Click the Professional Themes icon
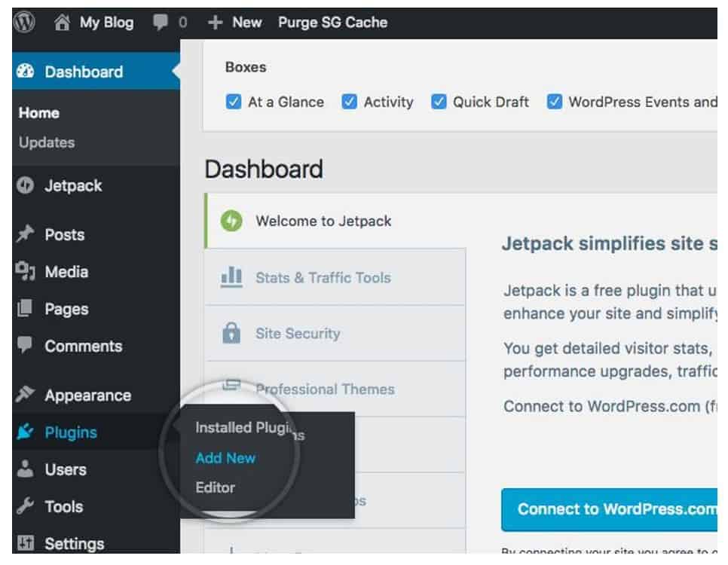 [231, 385]
